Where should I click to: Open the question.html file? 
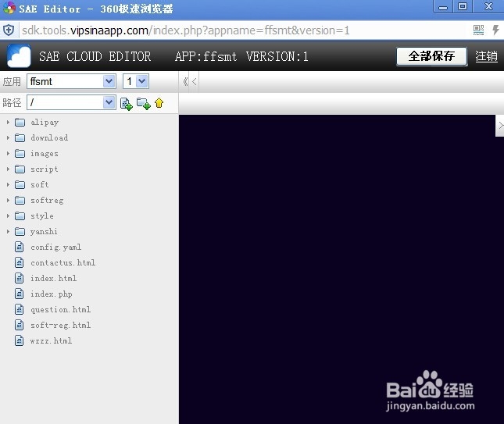(60, 310)
